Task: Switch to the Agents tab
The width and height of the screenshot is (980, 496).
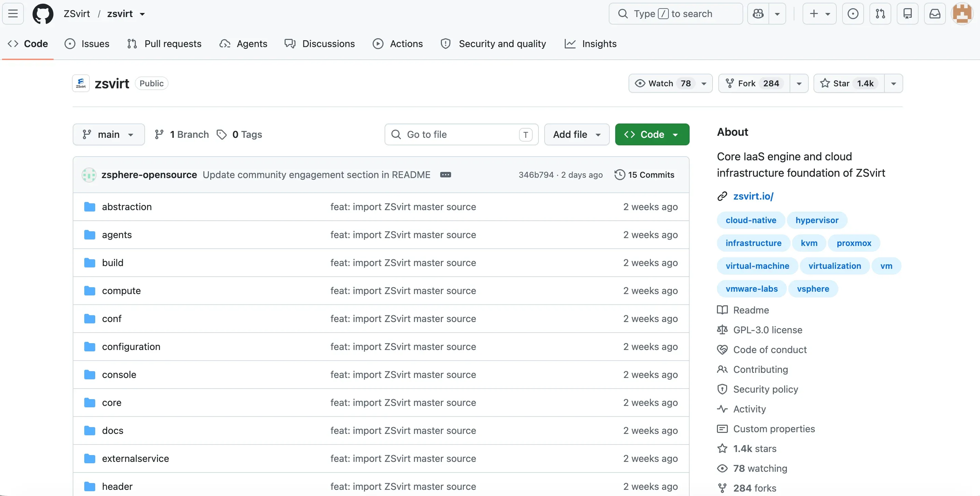Action: tap(244, 44)
